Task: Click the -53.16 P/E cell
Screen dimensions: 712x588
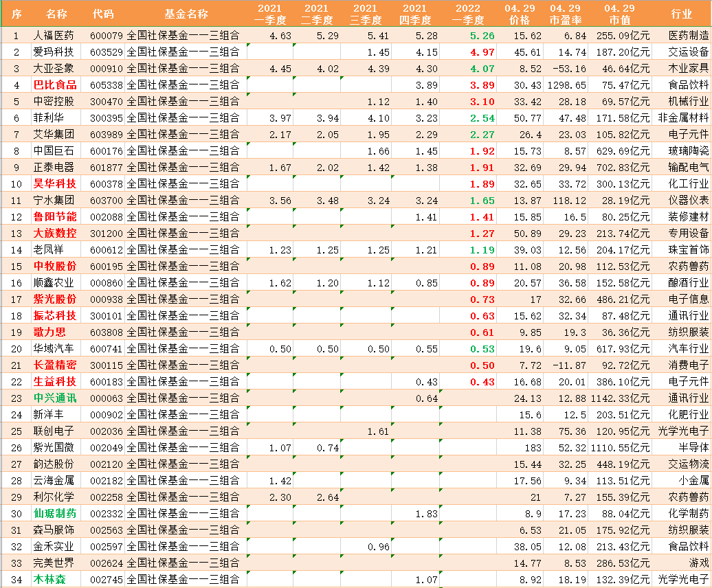Action: point(570,69)
